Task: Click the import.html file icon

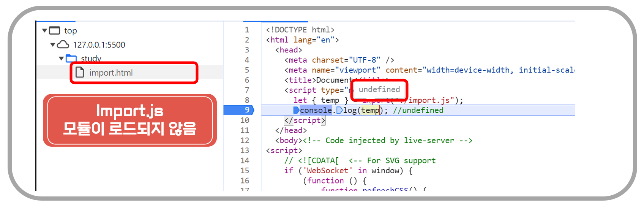Action: coord(80,72)
